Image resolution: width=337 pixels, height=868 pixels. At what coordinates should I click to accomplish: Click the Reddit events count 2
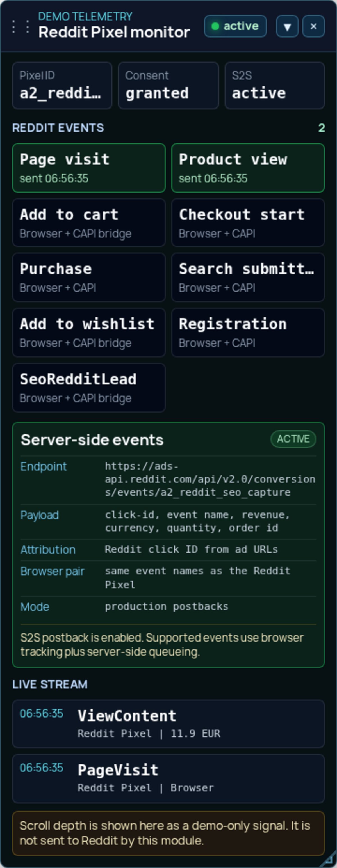[322, 128]
